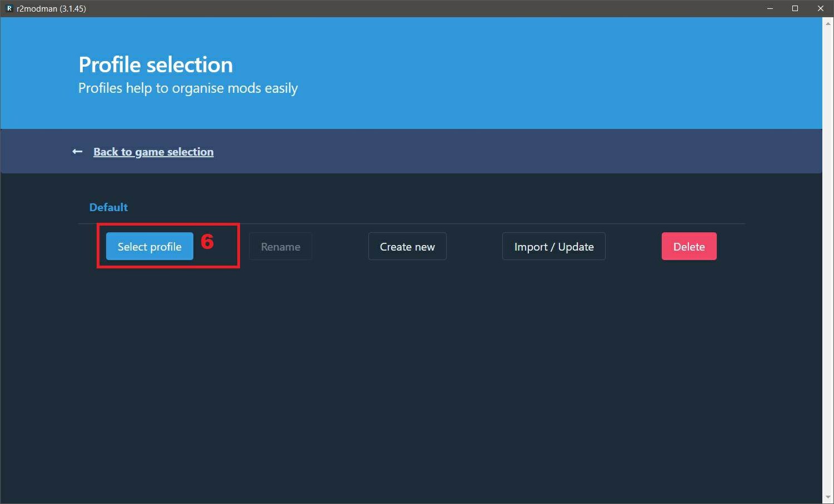Close the r2modman window

(x=820, y=8)
